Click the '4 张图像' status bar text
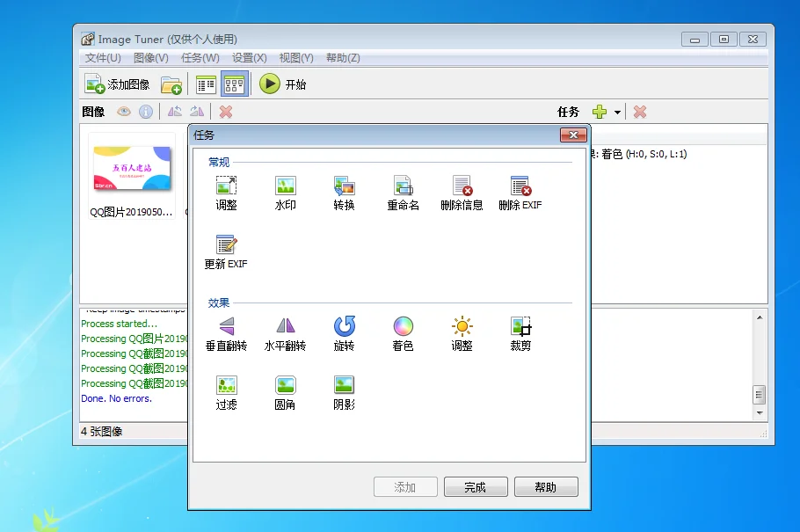Viewport: 800px width, 532px height. pos(101,432)
